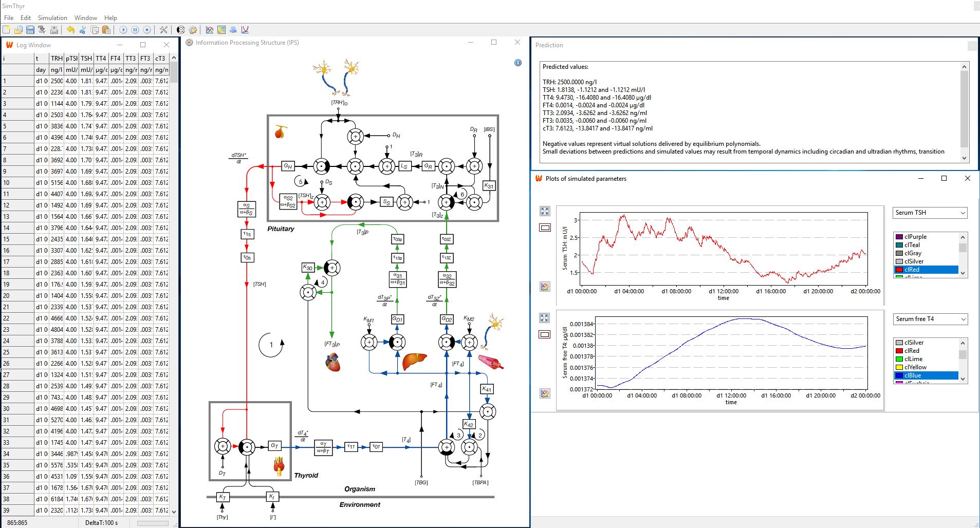Screen dimensions: 980x528
Task: Start the simulation with the Play button
Action: 123,30
